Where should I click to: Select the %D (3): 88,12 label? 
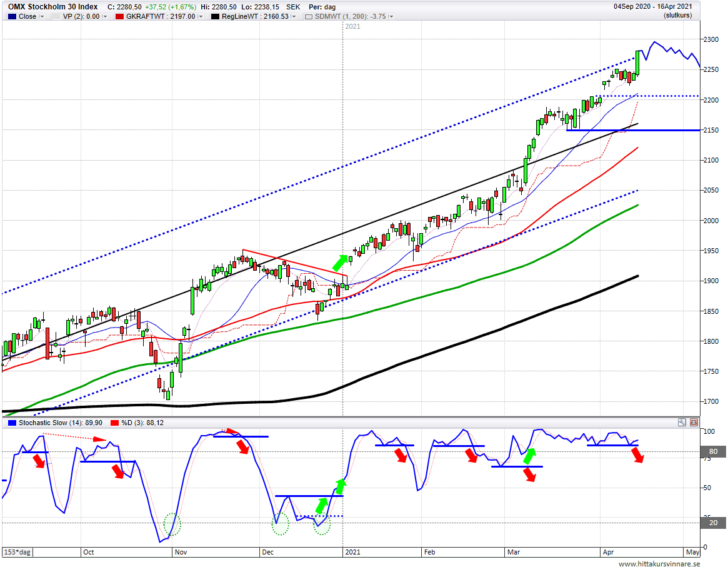tap(142, 423)
